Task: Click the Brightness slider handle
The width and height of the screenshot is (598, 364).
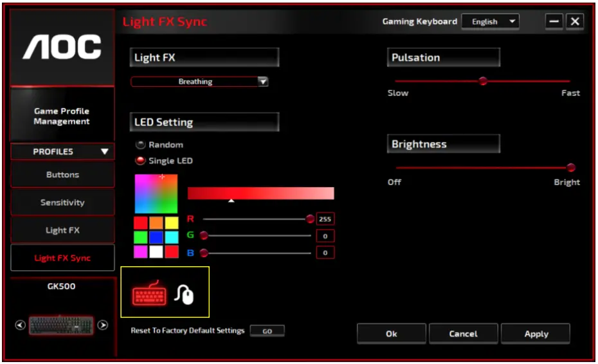Action: pyautogui.click(x=570, y=167)
